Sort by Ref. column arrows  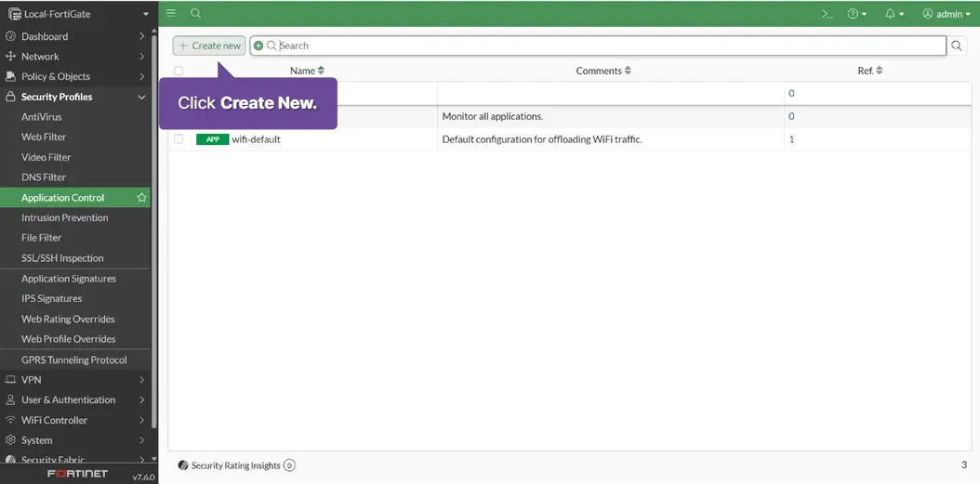click(x=880, y=71)
